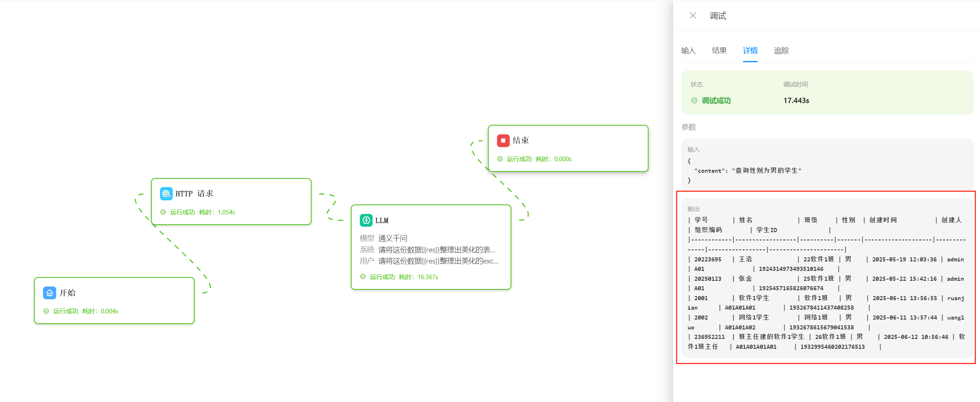The height and width of the screenshot is (402, 980).
Task: Switch to the 结果 tab
Action: [719, 50]
